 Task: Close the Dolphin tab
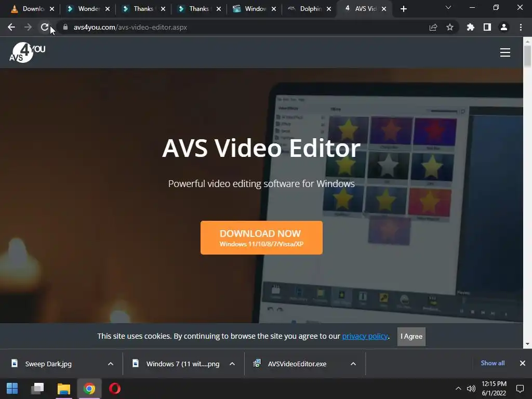coord(329,9)
